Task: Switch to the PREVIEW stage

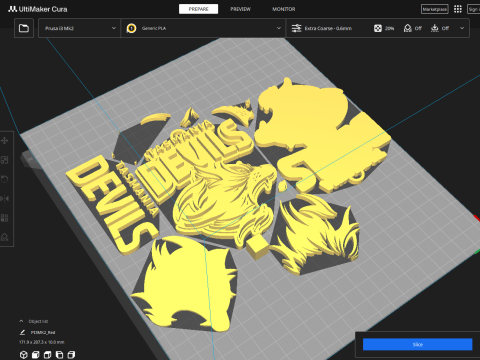Action: [x=240, y=9]
